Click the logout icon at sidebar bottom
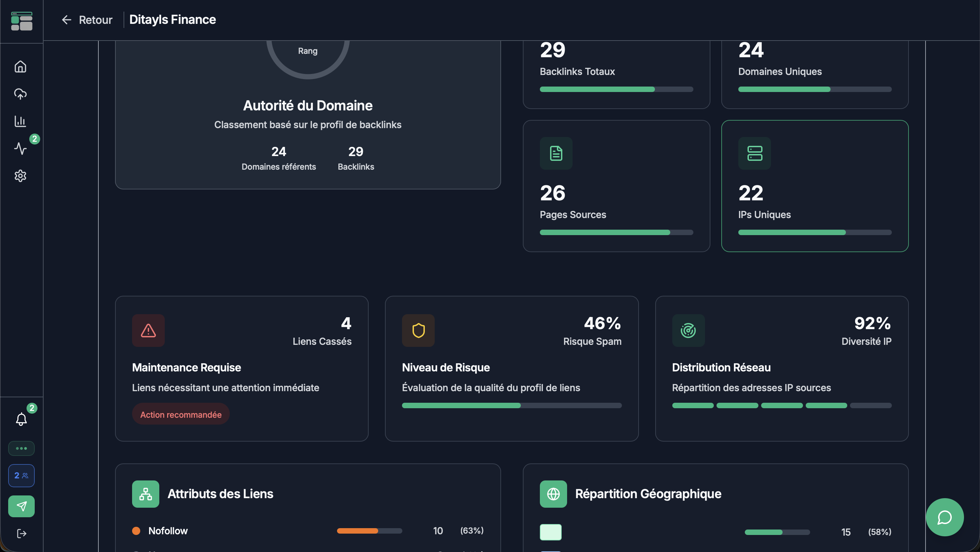This screenshot has height=552, width=980. coord(21,533)
